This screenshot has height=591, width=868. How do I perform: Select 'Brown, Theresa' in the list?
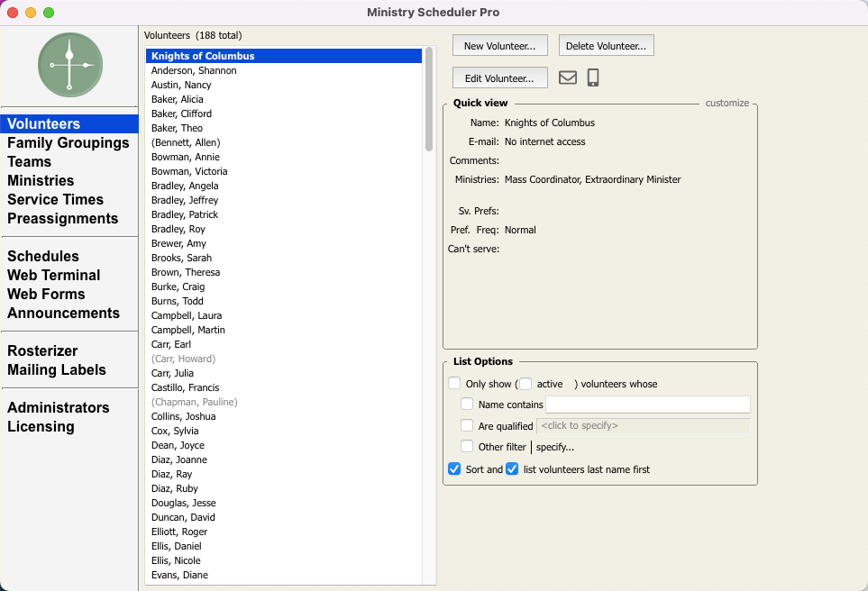tap(284, 272)
